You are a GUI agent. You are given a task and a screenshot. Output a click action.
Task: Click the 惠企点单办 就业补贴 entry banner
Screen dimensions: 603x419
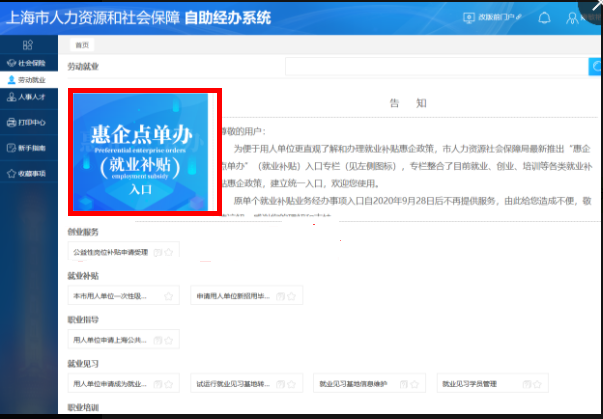(x=145, y=151)
